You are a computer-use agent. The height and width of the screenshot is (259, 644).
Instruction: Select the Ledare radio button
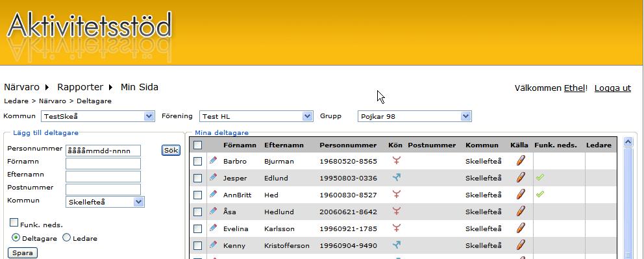click(66, 238)
